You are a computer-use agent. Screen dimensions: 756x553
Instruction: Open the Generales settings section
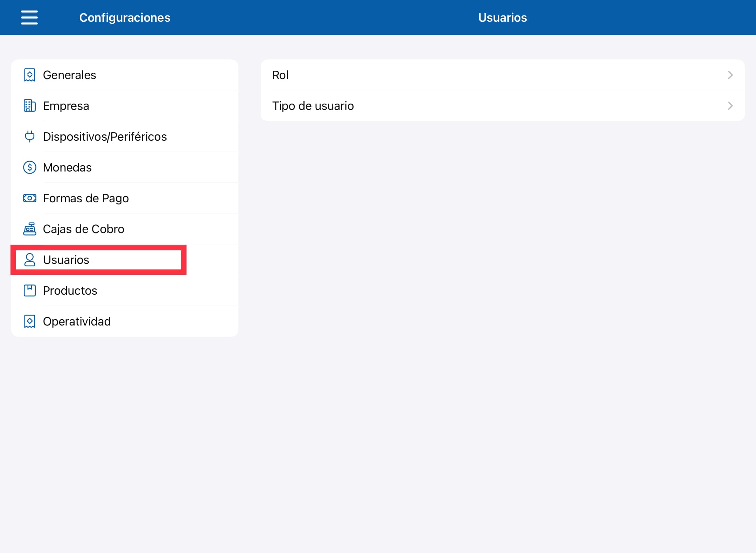coord(125,75)
